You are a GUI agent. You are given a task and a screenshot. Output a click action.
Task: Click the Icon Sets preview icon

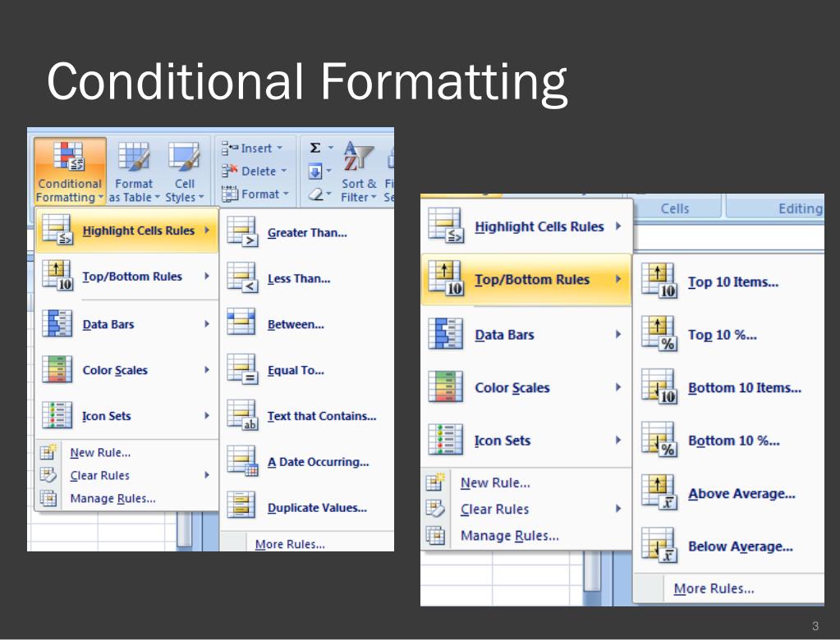(x=57, y=415)
